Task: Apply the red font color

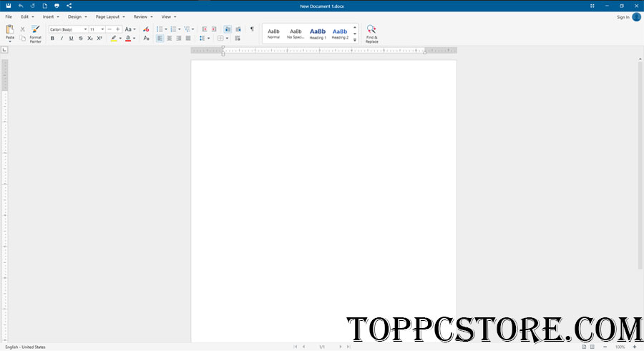Action: pyautogui.click(x=128, y=38)
